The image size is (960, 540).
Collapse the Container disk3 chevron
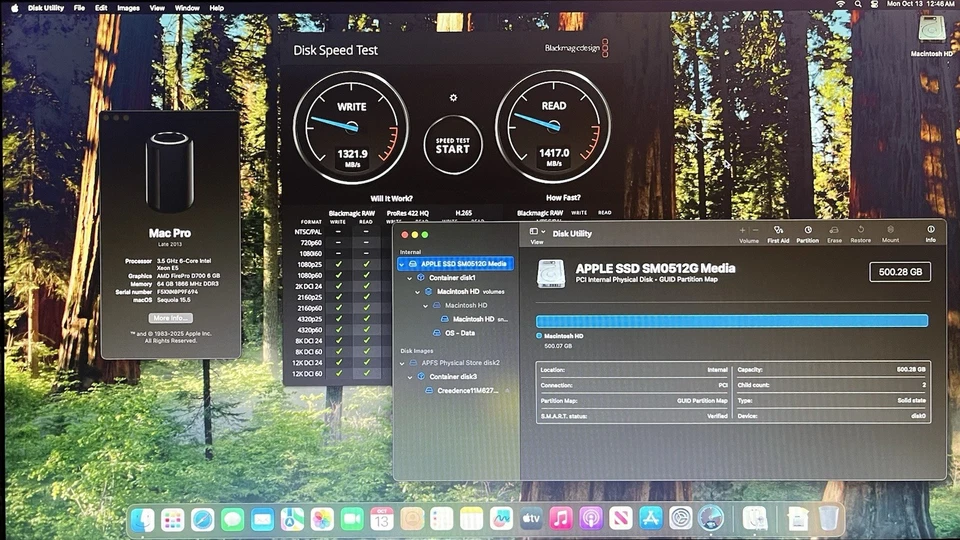click(x=410, y=377)
